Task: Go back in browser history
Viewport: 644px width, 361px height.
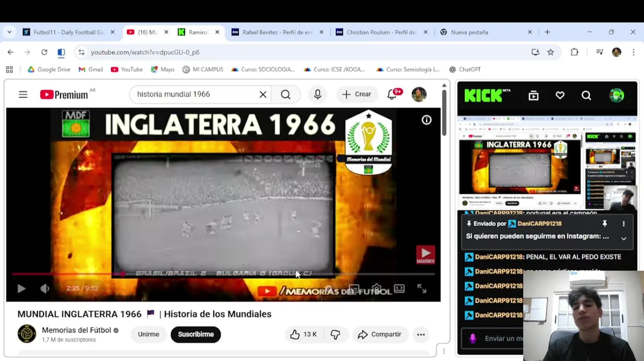Action: coord(10,52)
